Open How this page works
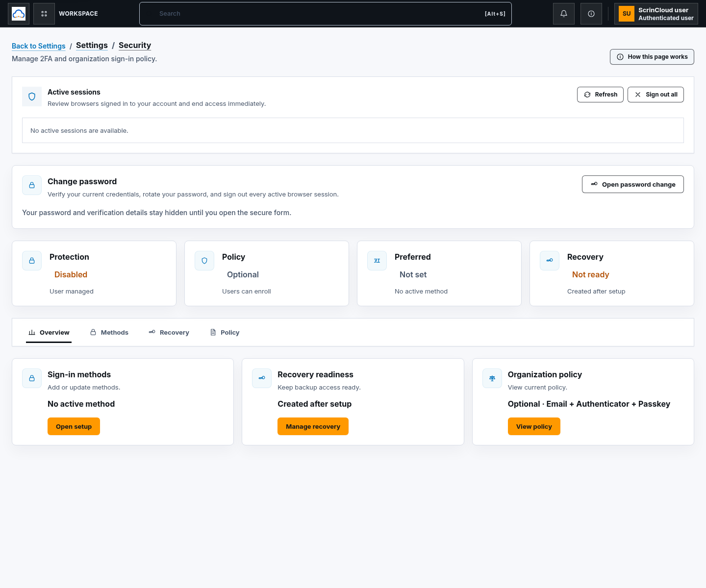The image size is (706, 588). [x=652, y=57]
